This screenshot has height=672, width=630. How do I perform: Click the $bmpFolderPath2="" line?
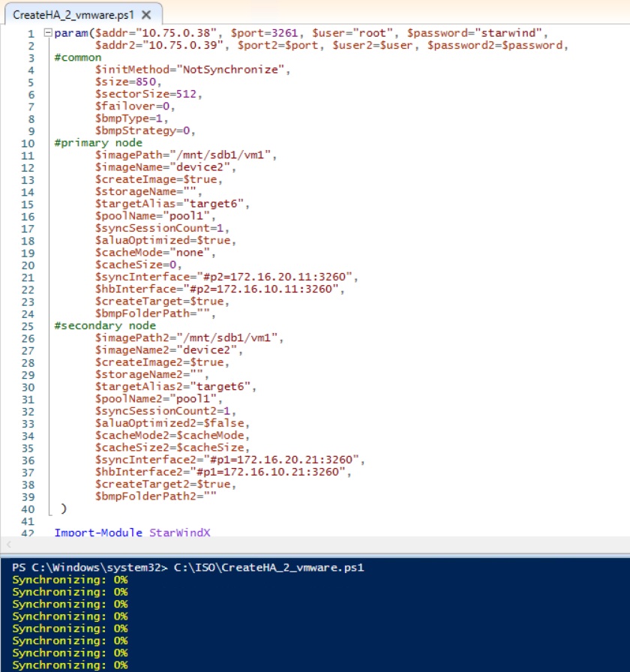point(155,496)
